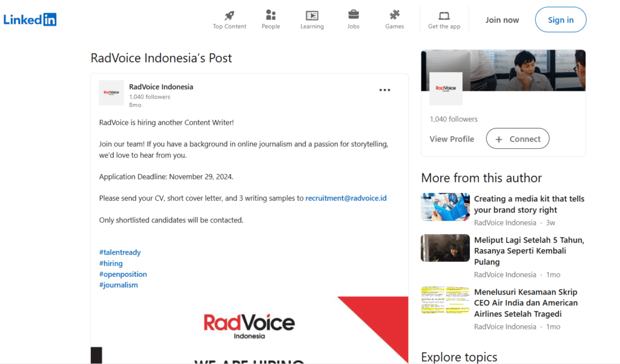
Task: Open RadVoice Indonesia author name in post
Action: click(x=161, y=87)
